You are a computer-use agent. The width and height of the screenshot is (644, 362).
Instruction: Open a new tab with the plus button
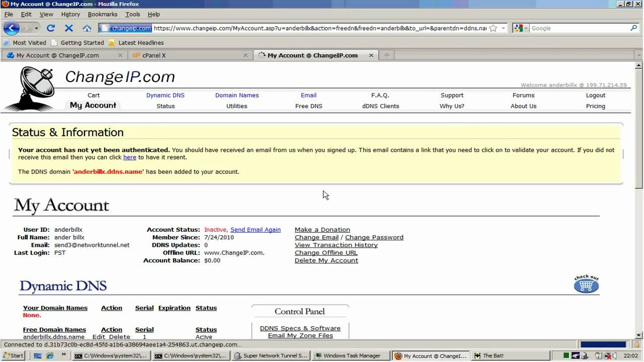point(386,55)
